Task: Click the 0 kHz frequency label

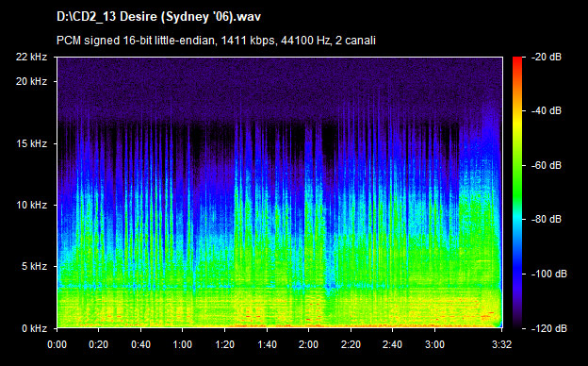Action: pyautogui.click(x=34, y=329)
